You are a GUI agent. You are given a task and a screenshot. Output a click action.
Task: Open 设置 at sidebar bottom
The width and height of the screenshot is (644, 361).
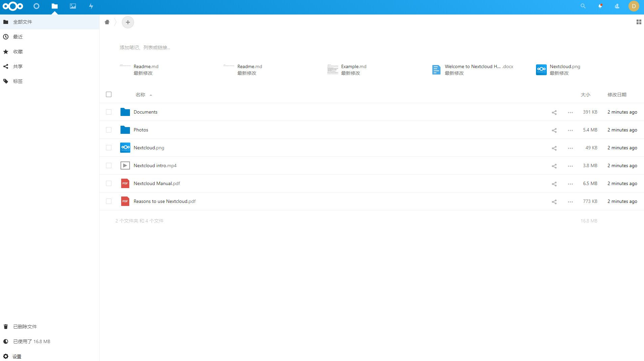50,356
